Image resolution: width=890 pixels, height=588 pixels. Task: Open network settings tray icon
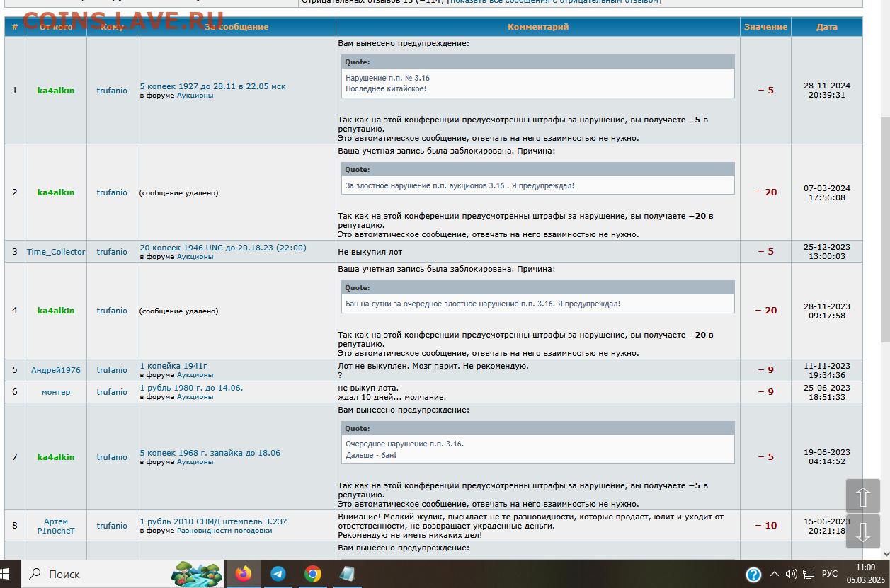[x=809, y=574]
